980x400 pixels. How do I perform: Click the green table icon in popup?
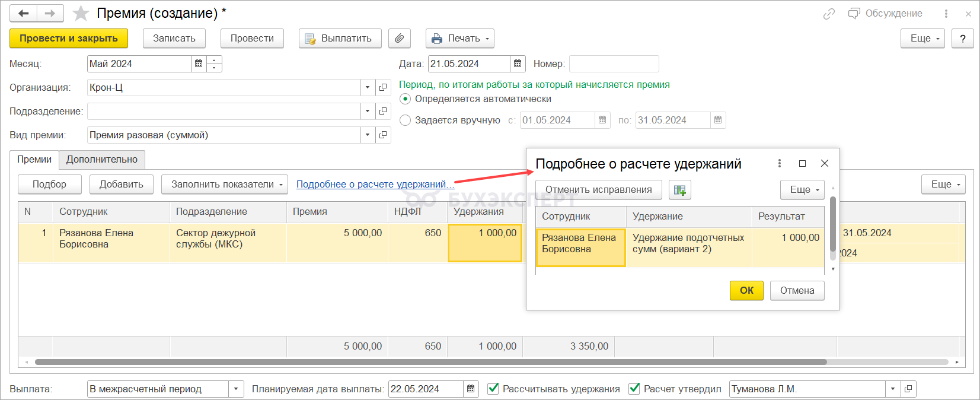click(679, 190)
